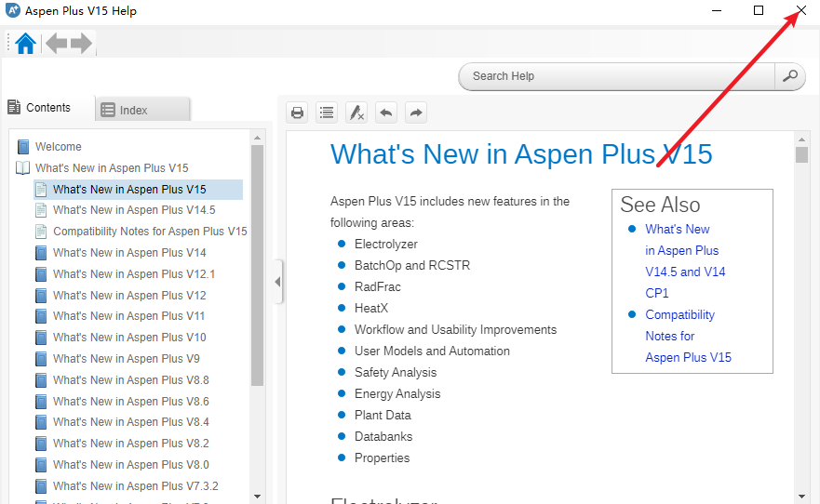
Task: Print the current help topic
Action: (298, 113)
